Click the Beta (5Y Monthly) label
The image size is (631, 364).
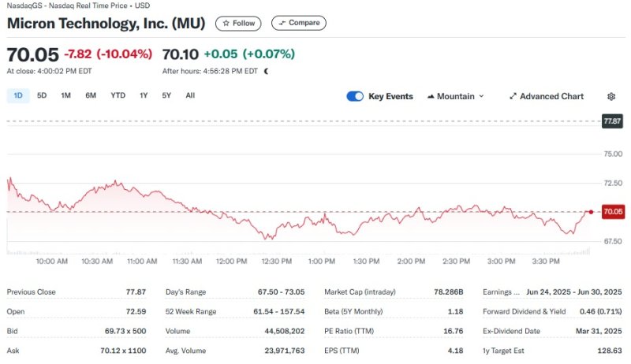[353, 312]
